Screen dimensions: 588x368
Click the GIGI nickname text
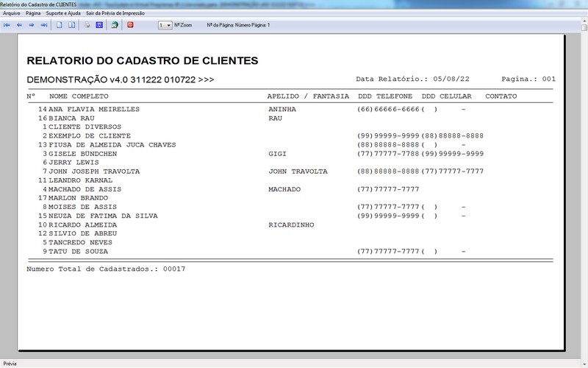277,154
